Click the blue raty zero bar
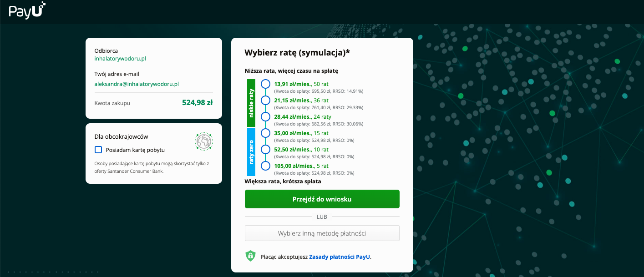Screen dimensions: 644x277 pyautogui.click(x=251, y=152)
